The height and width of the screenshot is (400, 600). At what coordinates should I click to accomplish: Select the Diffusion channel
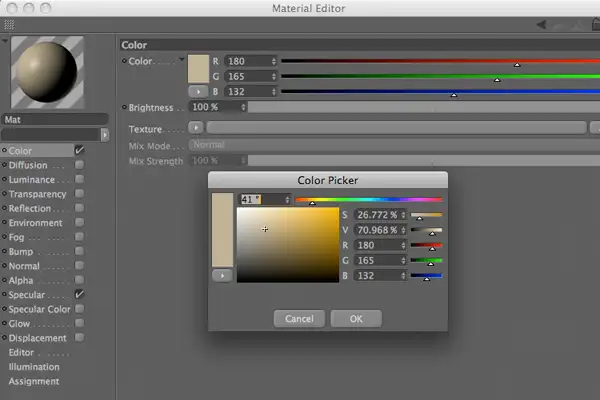click(28, 165)
